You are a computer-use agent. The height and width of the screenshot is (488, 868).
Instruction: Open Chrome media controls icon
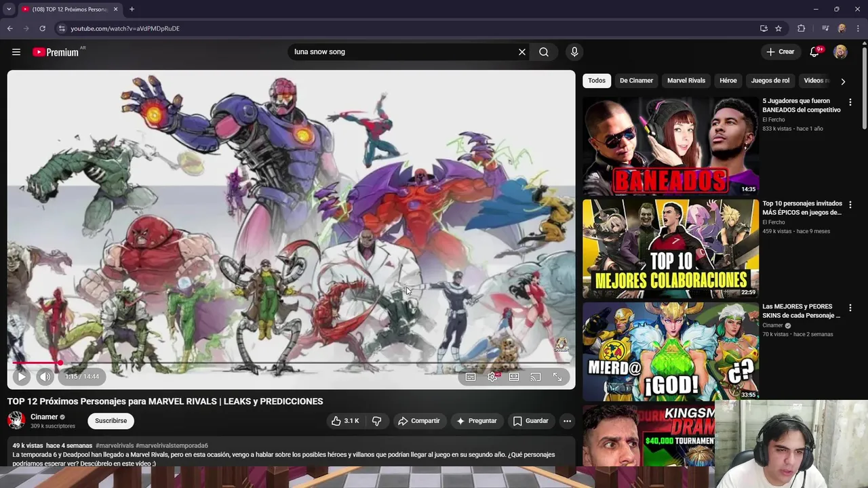click(x=825, y=28)
